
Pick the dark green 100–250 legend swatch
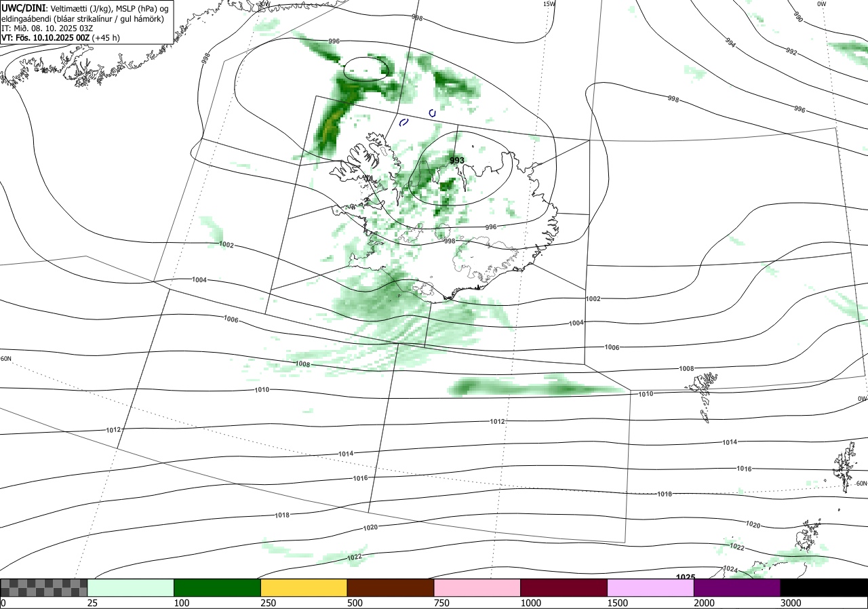click(x=218, y=587)
